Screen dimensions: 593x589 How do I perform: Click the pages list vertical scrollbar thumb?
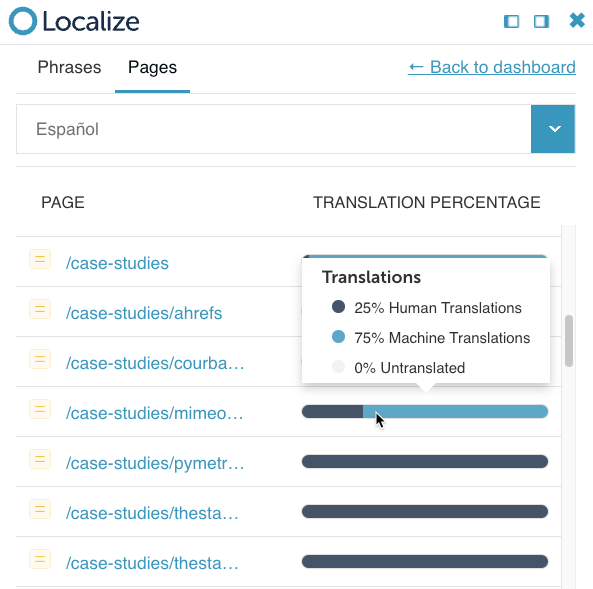click(569, 340)
